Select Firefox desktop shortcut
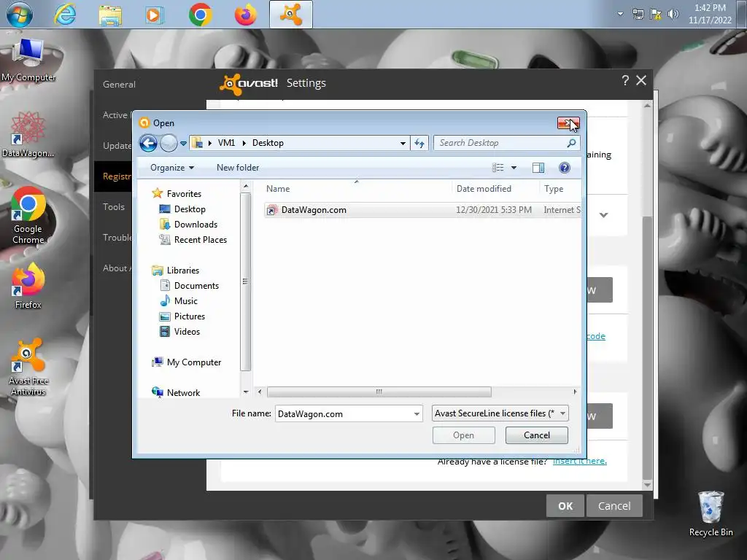The width and height of the screenshot is (747, 560). [28, 286]
